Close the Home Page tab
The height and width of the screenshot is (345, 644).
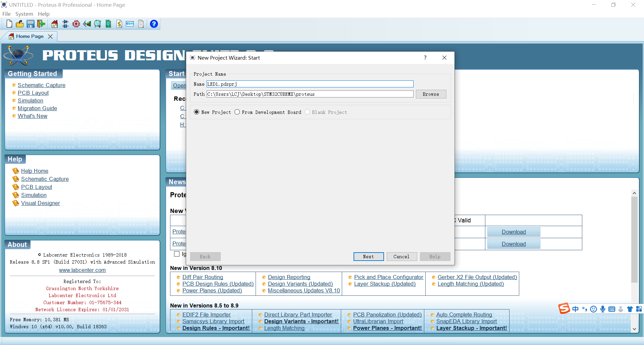[50, 36]
